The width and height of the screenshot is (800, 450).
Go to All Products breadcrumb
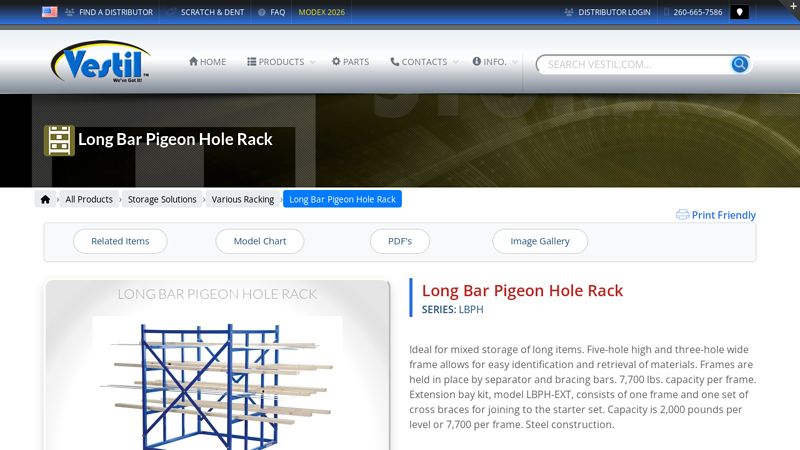[x=89, y=199]
